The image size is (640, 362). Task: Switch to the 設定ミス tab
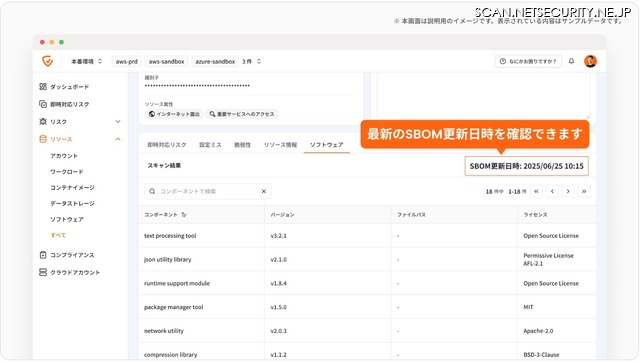pos(210,145)
